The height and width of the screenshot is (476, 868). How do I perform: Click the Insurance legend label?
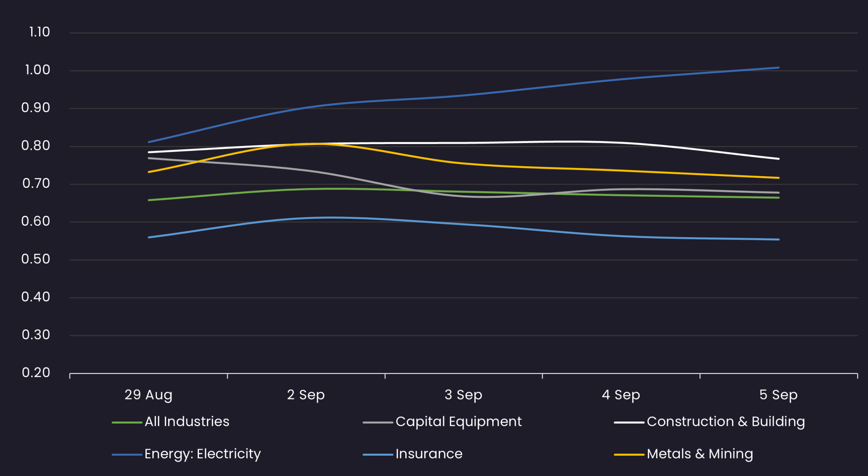pyautogui.click(x=429, y=454)
